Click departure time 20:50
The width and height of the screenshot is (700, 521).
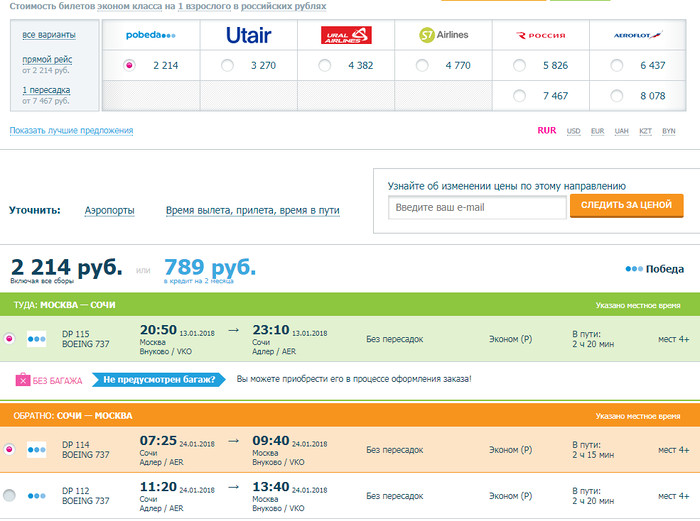(158, 330)
